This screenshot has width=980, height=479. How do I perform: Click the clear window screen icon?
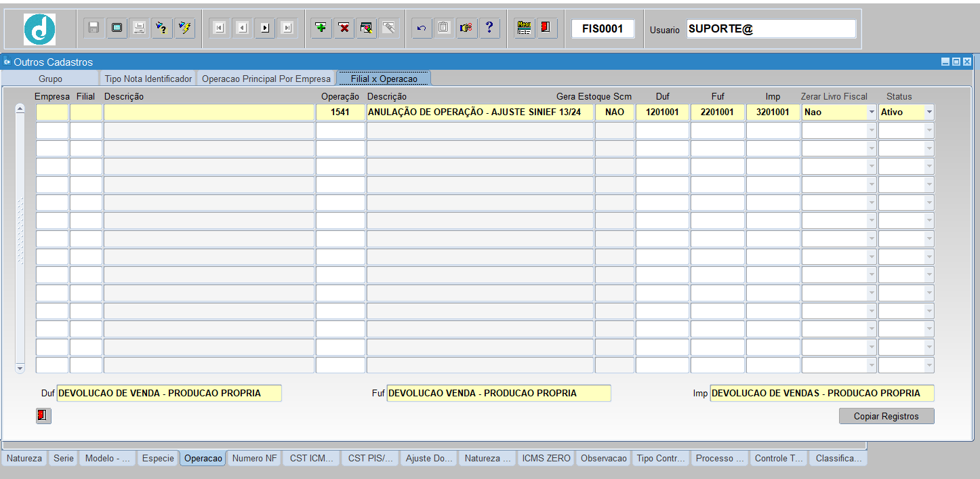[117, 28]
